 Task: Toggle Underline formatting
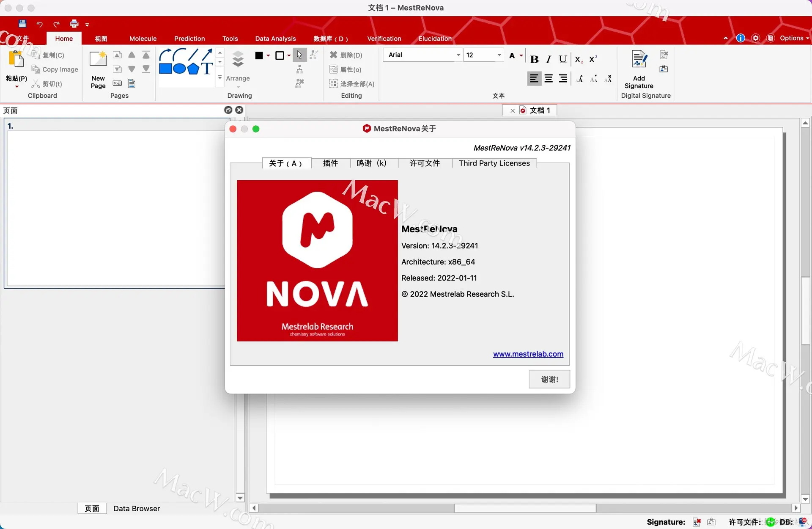point(562,59)
